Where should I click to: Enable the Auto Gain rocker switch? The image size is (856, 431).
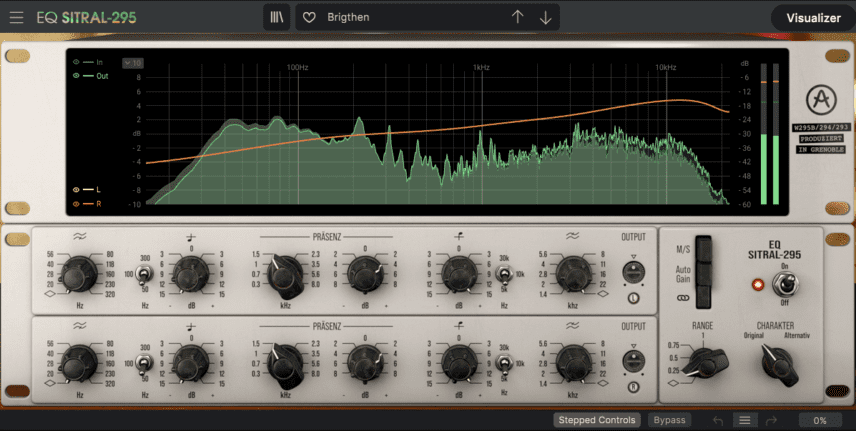(704, 274)
